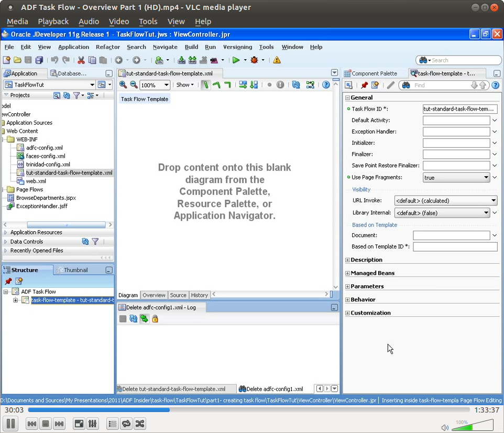This screenshot has width=504, height=433.
Task: Open the Playback menu in VLC
Action: click(53, 21)
